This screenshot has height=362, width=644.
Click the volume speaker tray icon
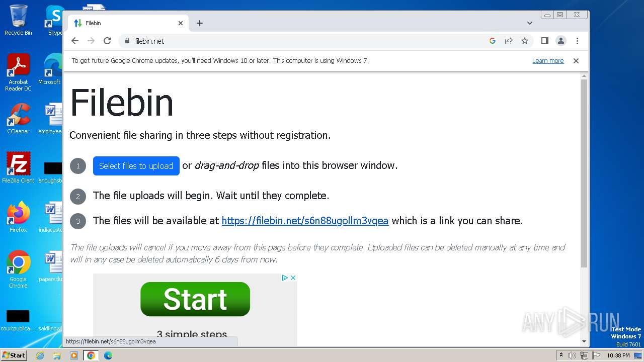(x=572, y=355)
